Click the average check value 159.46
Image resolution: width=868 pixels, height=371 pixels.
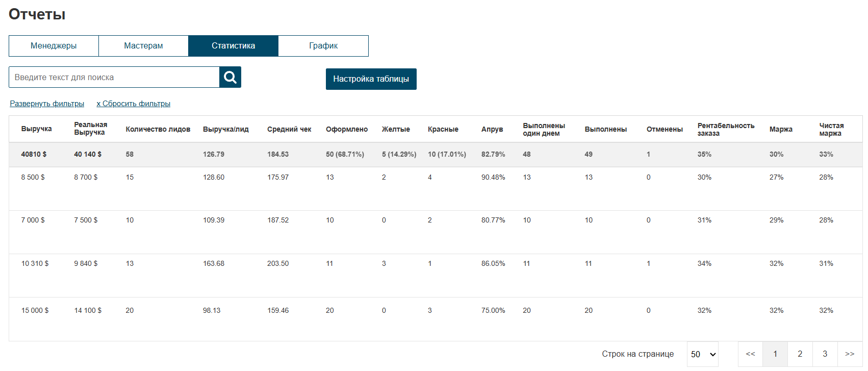click(x=278, y=310)
